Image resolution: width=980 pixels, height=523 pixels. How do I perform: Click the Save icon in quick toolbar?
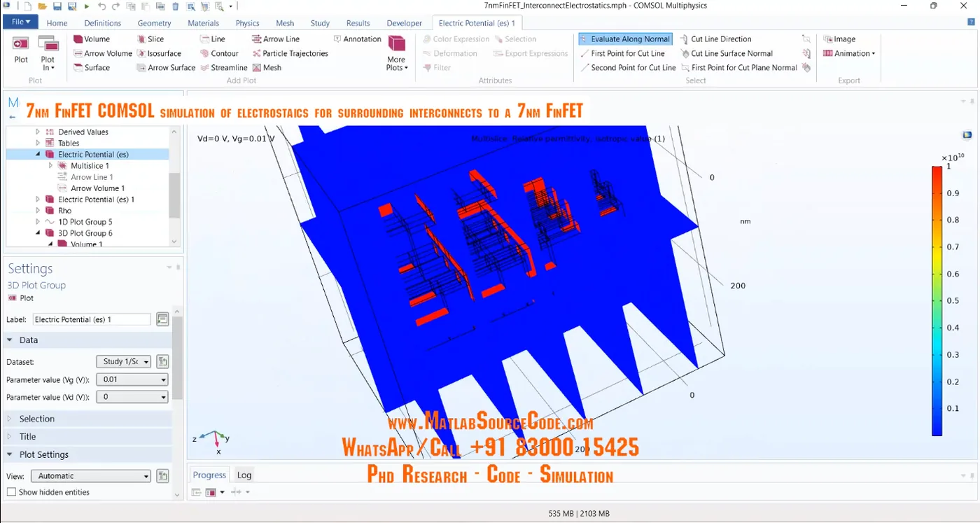tap(57, 6)
